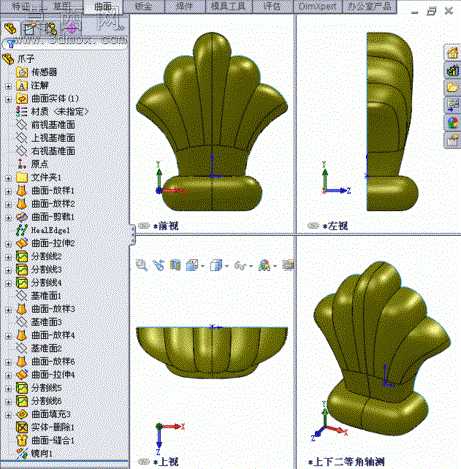Switch to the 曲面 surfaces tab
This screenshot has width=461, height=469.
103,7
